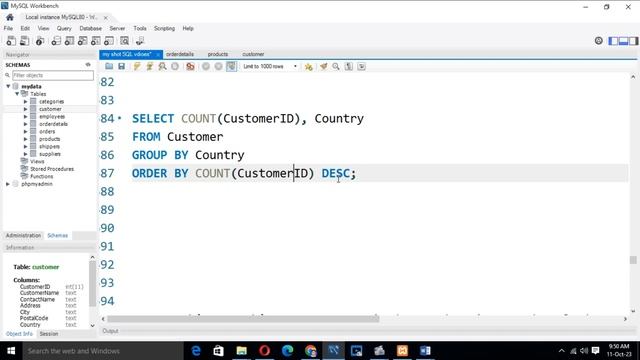Save the snippet with the star icon
Viewport: 640px width, 360px height.
click(309, 67)
